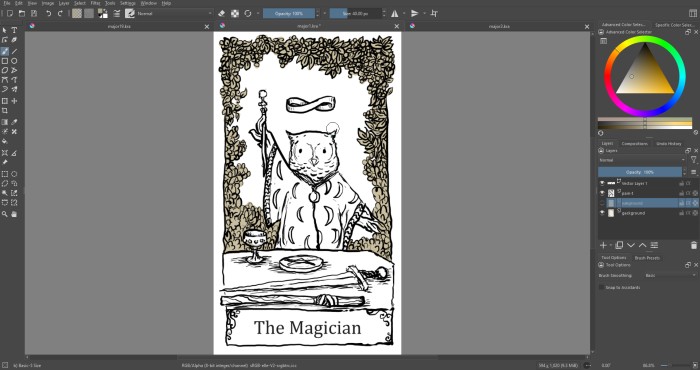Add a new layer with plus button
Screen dimensions: 700x370
tap(603, 245)
